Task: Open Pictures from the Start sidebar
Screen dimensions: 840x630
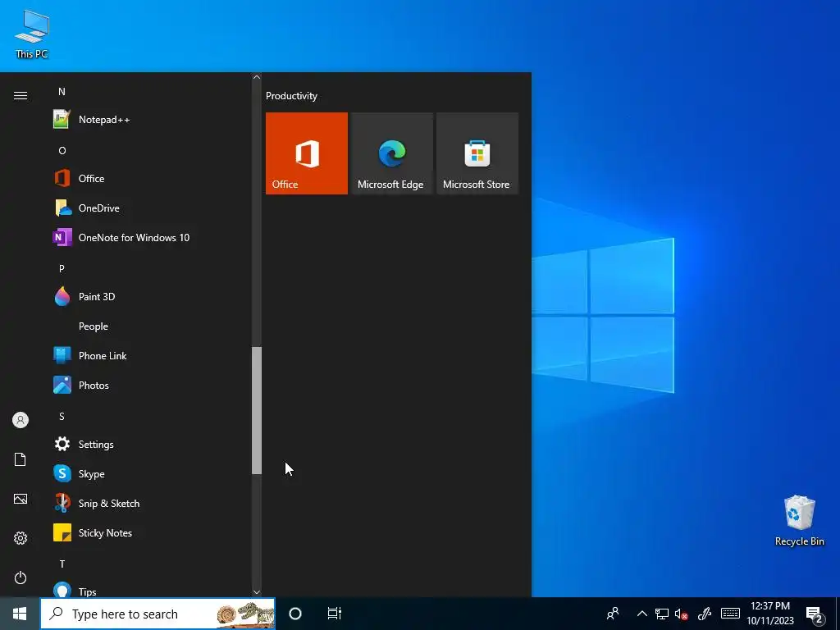Action: pos(21,499)
